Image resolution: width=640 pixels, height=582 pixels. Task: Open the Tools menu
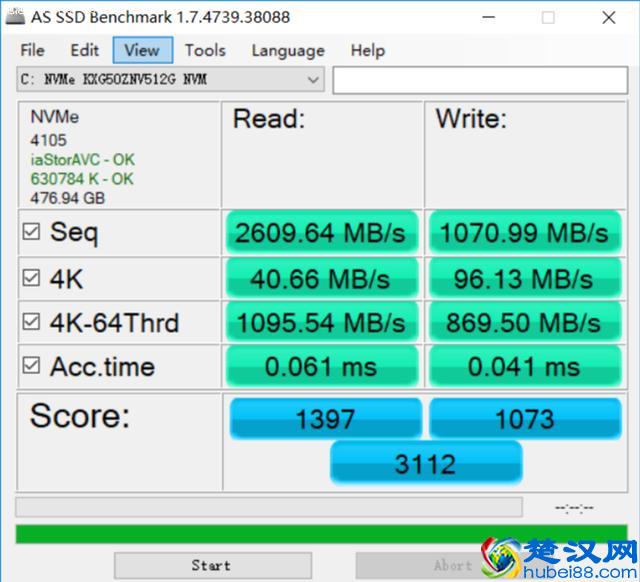(x=205, y=50)
